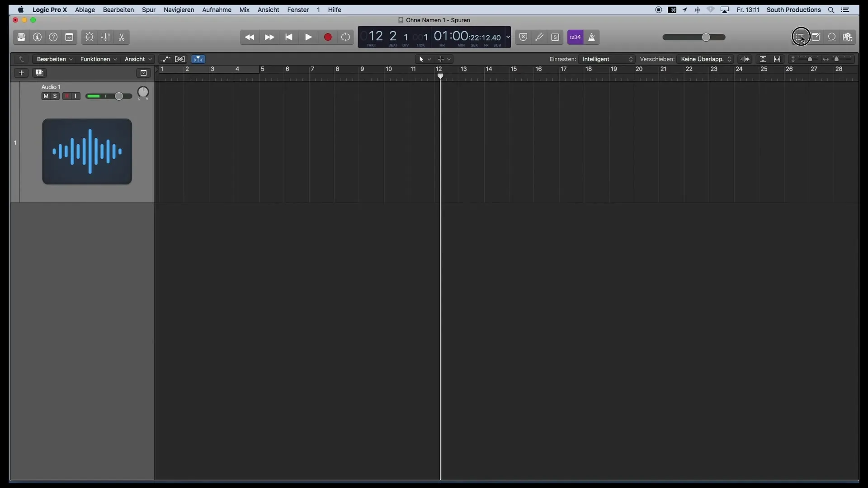Viewport: 868px width, 488px height.
Task: Open Funktionen dropdown menu
Action: (x=99, y=59)
